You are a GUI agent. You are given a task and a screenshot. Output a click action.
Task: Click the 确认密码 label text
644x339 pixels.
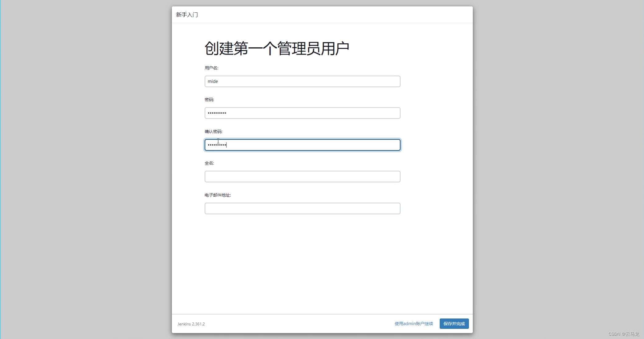pyautogui.click(x=214, y=132)
